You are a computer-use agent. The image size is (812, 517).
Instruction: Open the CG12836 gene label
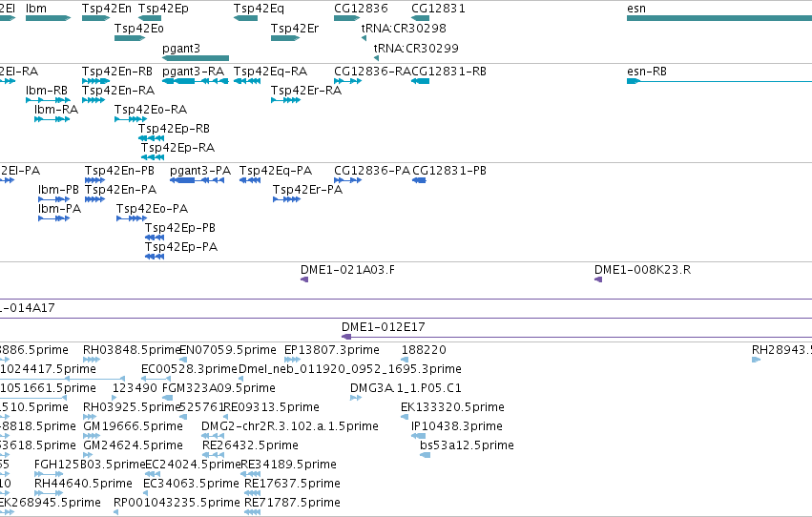pyautogui.click(x=361, y=9)
